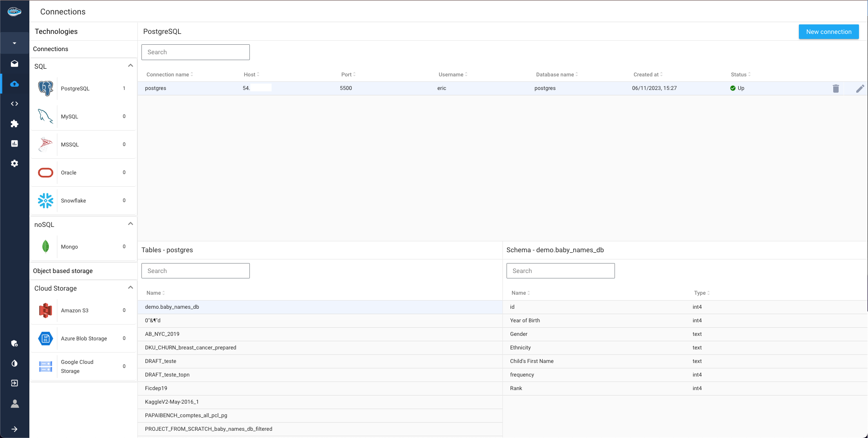Open the puzzle piece plugins sidebar icon
Screen dimensions: 868x438
point(14,124)
